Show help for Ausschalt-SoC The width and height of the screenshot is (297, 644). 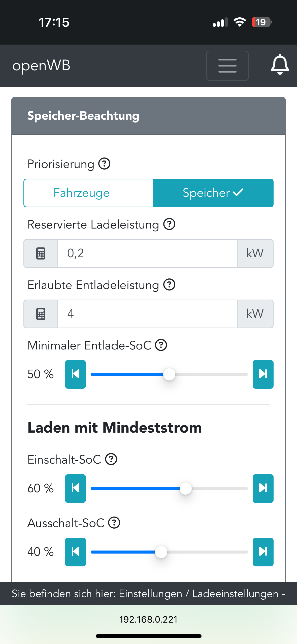(x=114, y=523)
